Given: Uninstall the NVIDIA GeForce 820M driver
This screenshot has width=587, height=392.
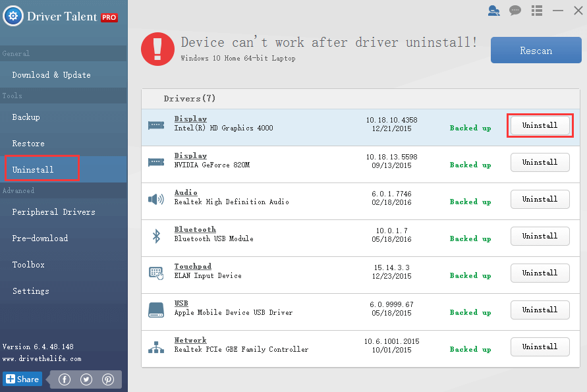Looking at the screenshot, I should (x=540, y=162).
